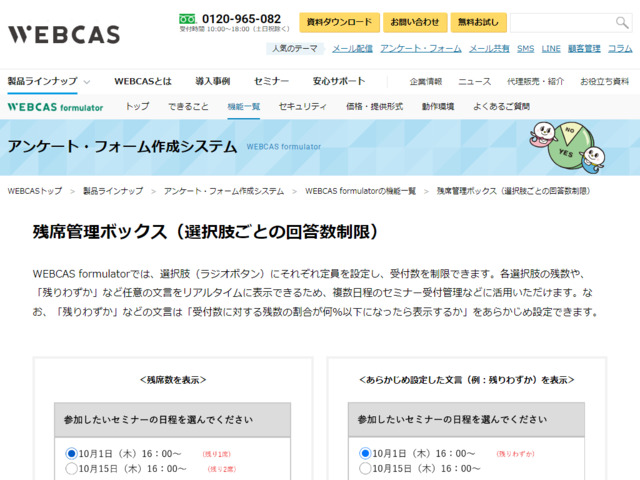640x480 pixels.
Task: Switch to the できること tab
Action: point(188,107)
